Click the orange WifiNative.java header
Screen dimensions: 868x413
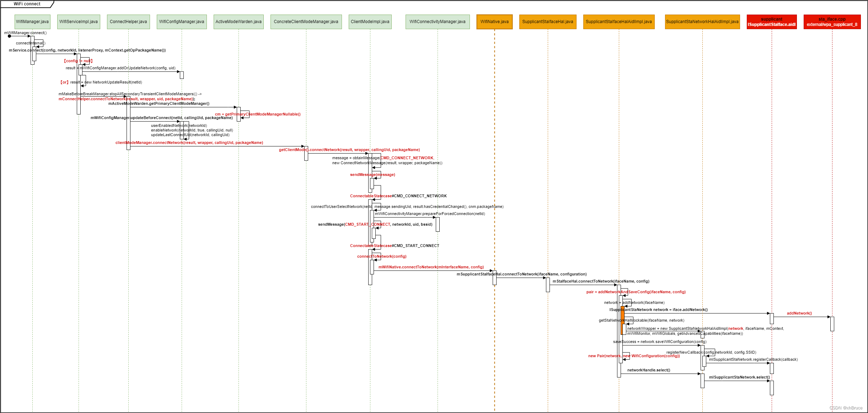(x=494, y=22)
